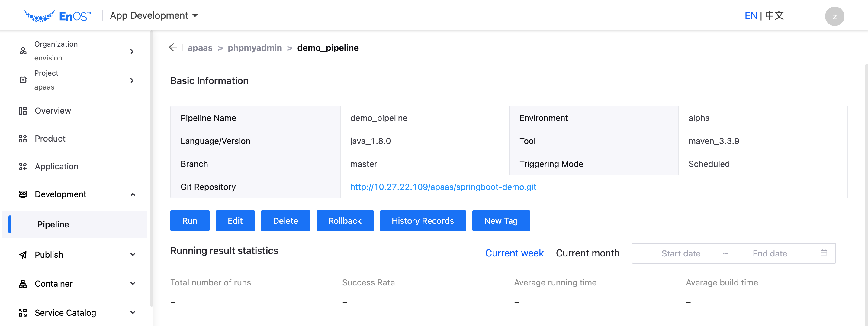Select the Pipeline submenu item
This screenshot has width=868, height=326.
(x=74, y=224)
